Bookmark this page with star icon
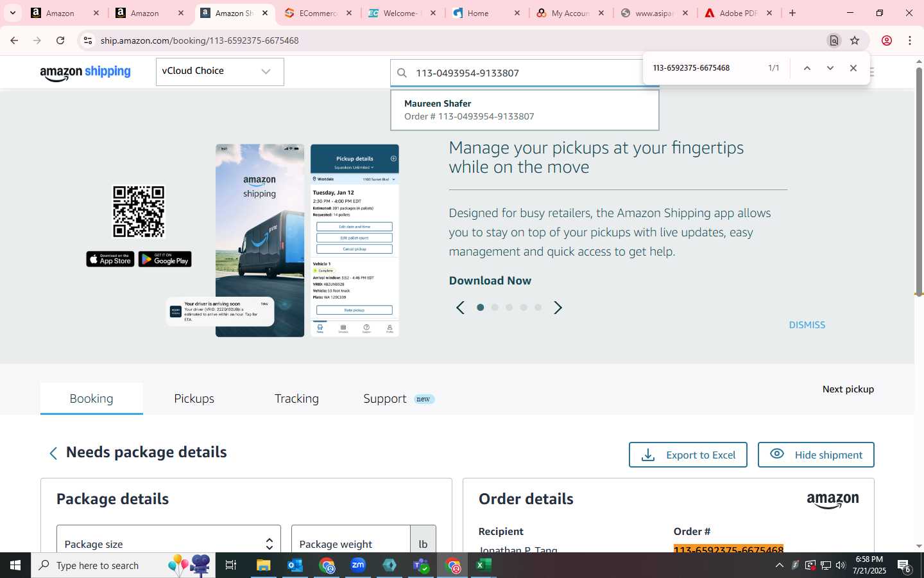 [855, 40]
